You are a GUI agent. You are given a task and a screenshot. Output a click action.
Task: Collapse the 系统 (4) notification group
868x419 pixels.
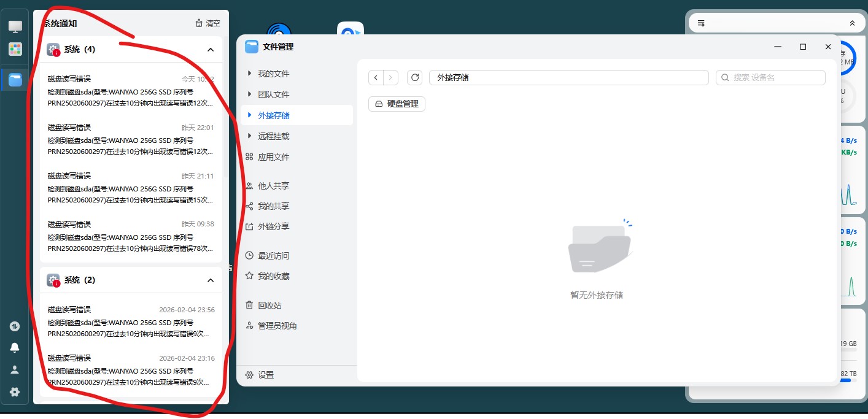[x=211, y=50]
